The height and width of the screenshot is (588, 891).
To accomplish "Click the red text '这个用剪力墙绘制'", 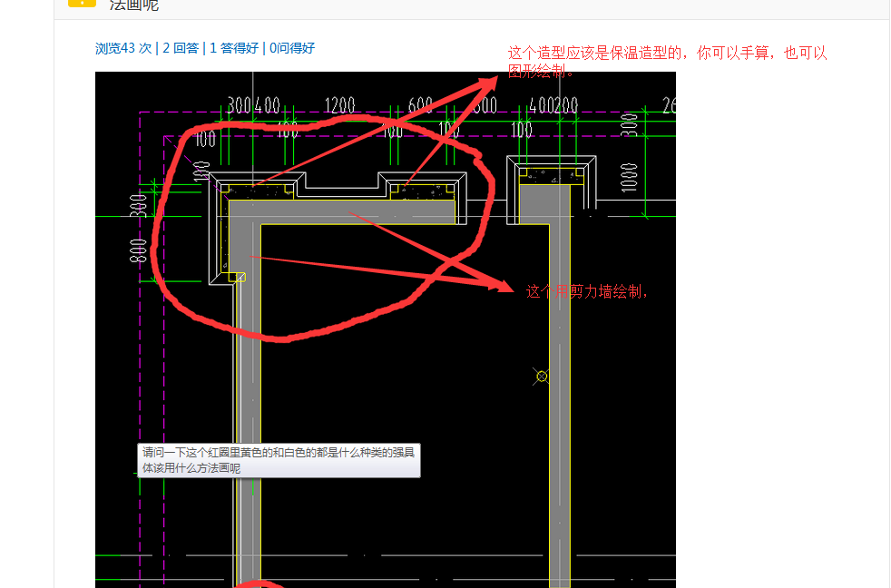I will [x=587, y=291].
